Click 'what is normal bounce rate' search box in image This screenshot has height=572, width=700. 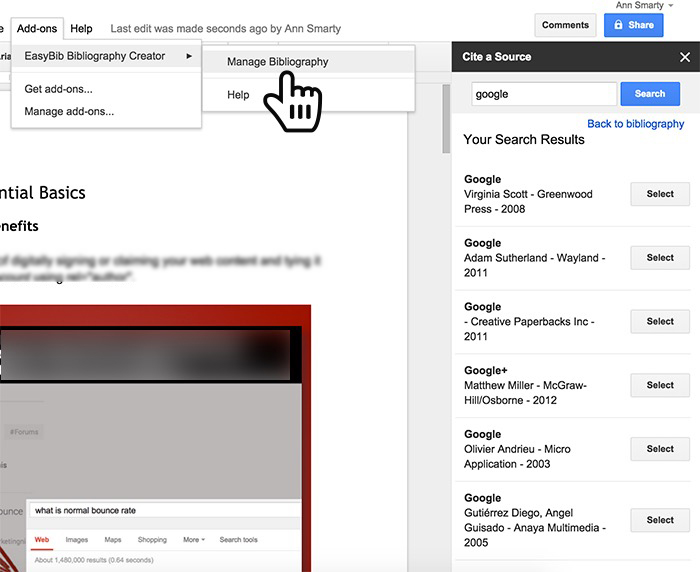165,510
